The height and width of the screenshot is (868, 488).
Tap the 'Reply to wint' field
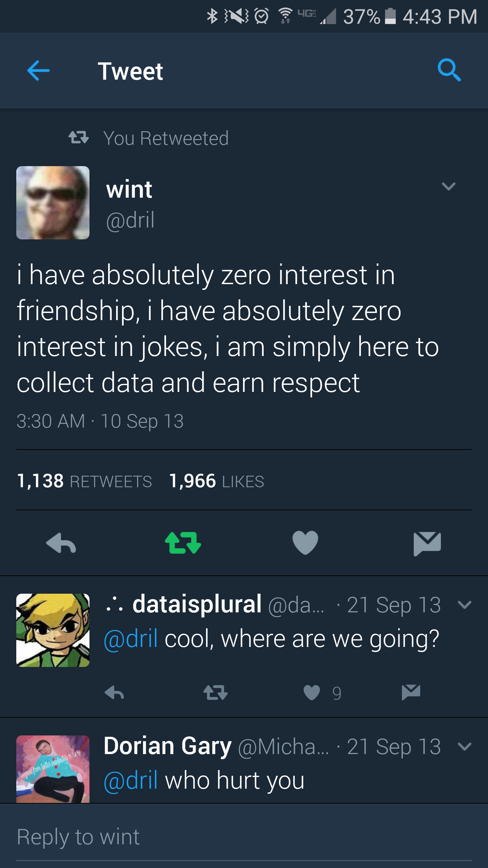click(x=244, y=837)
